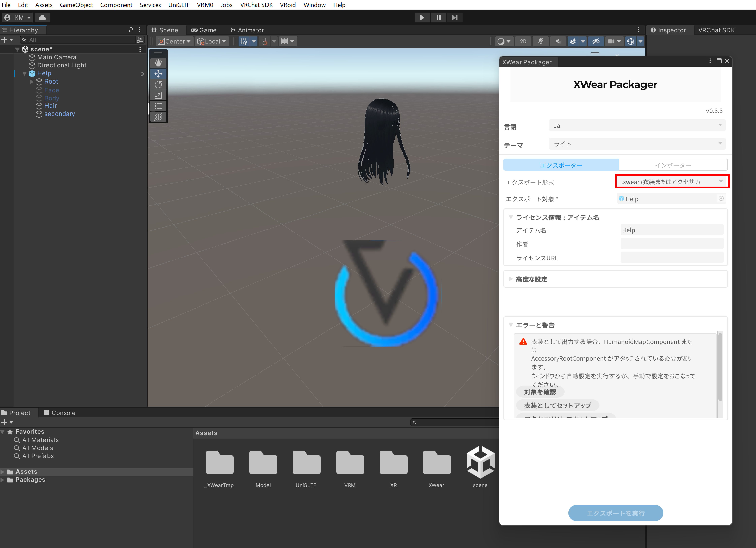Open the 言語 Ja language dropdown
Image resolution: width=756 pixels, height=548 pixels.
[x=637, y=125]
